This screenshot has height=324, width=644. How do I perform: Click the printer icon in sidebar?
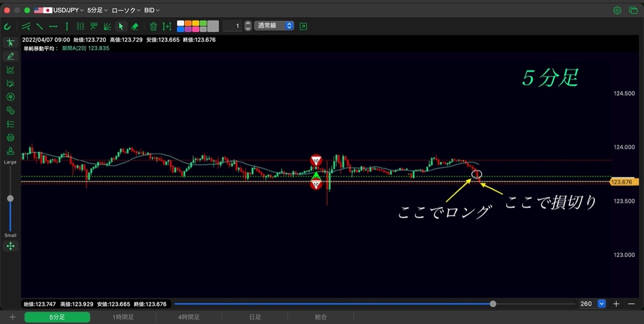(10, 137)
